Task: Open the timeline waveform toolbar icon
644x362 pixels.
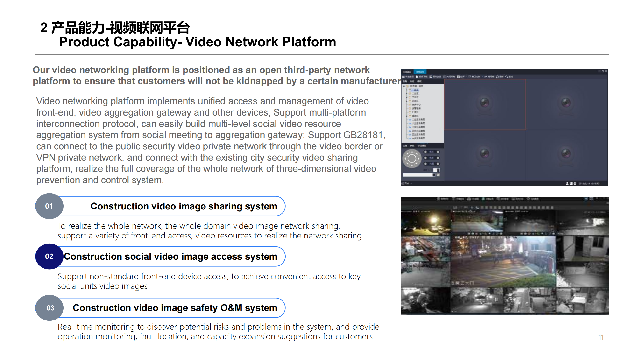Action: (486, 77)
